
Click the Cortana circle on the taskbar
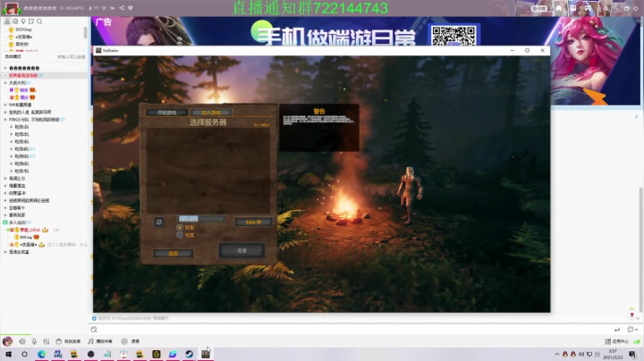(x=25, y=354)
